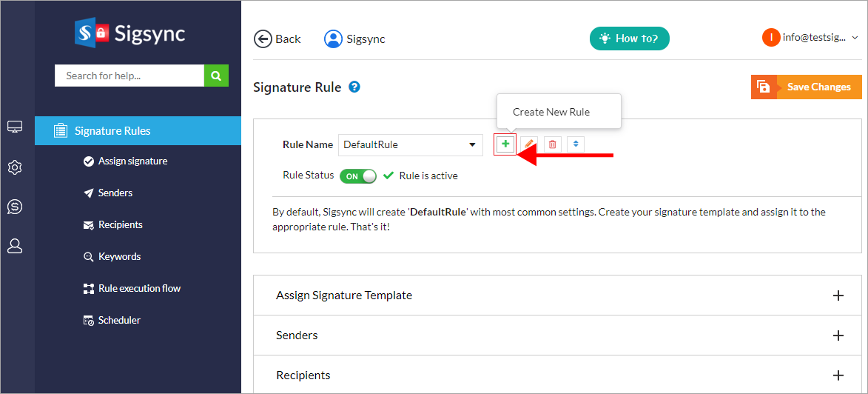Image resolution: width=868 pixels, height=394 pixels.
Task: Click the Search for help input field
Action: click(x=129, y=76)
